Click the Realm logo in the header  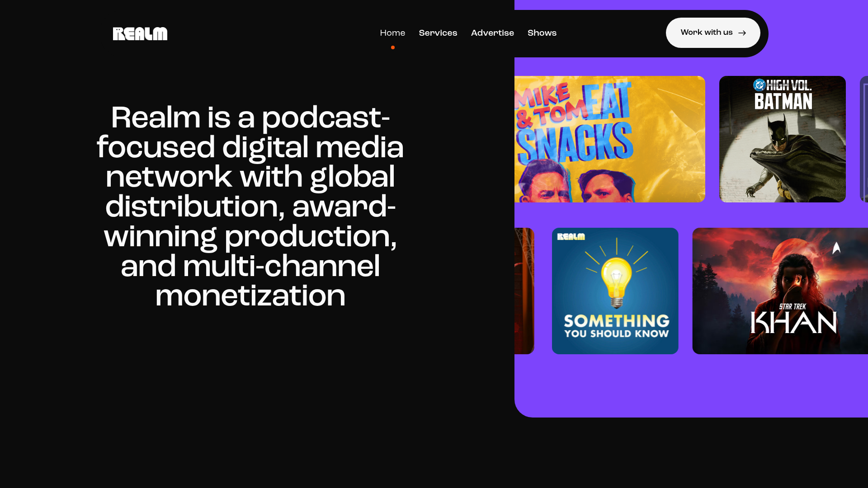coord(140,33)
